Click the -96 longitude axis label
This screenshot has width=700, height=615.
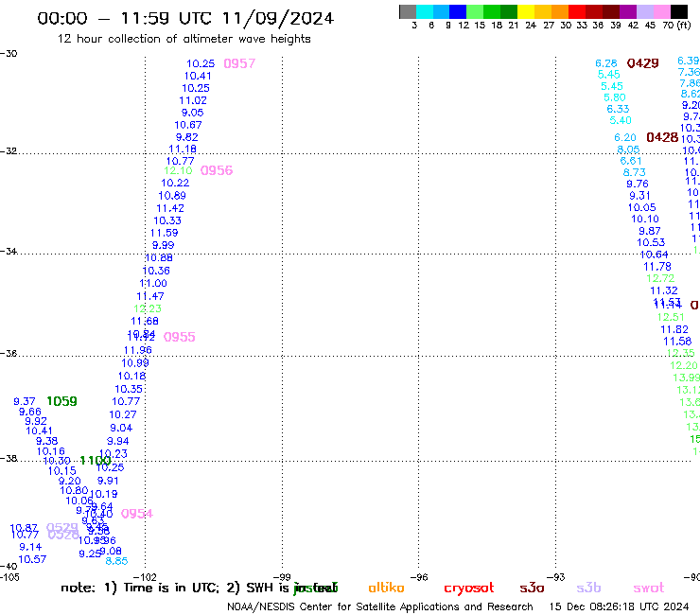pos(418,577)
